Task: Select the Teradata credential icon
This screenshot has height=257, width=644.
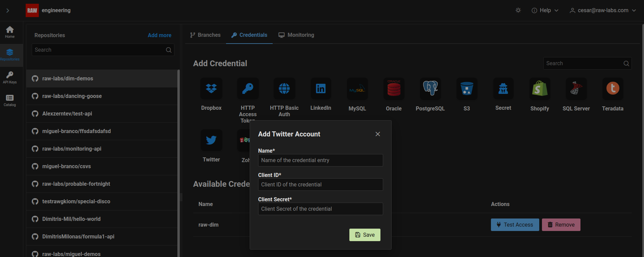Action: (613, 89)
